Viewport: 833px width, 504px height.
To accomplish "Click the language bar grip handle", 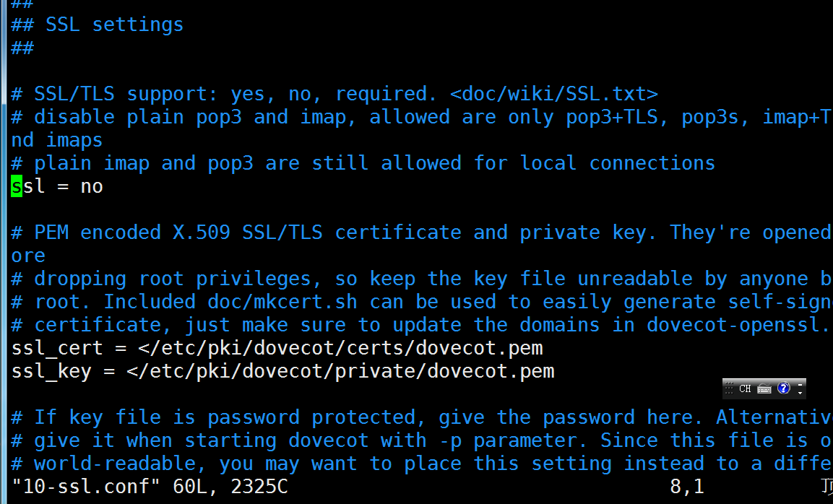I will click(729, 388).
